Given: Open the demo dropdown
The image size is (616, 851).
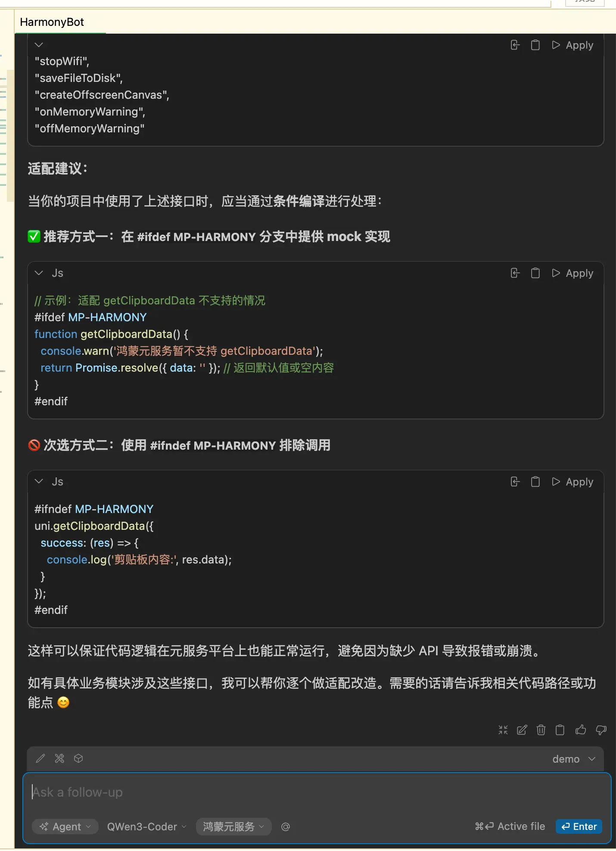Looking at the screenshot, I should [x=573, y=759].
